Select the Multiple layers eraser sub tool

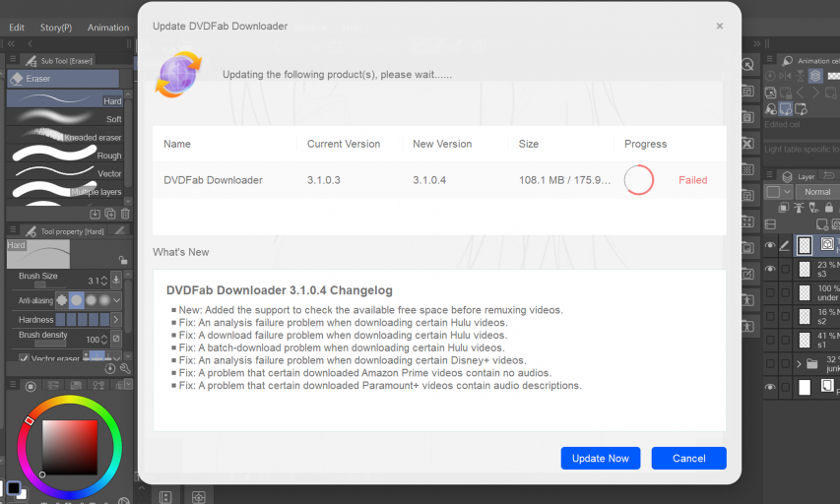(x=65, y=190)
